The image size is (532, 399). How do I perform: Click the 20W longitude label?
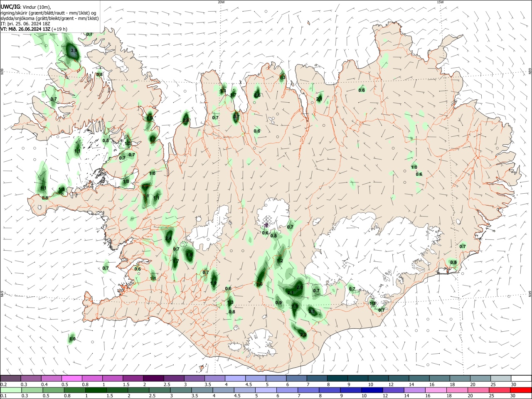(x=221, y=2)
